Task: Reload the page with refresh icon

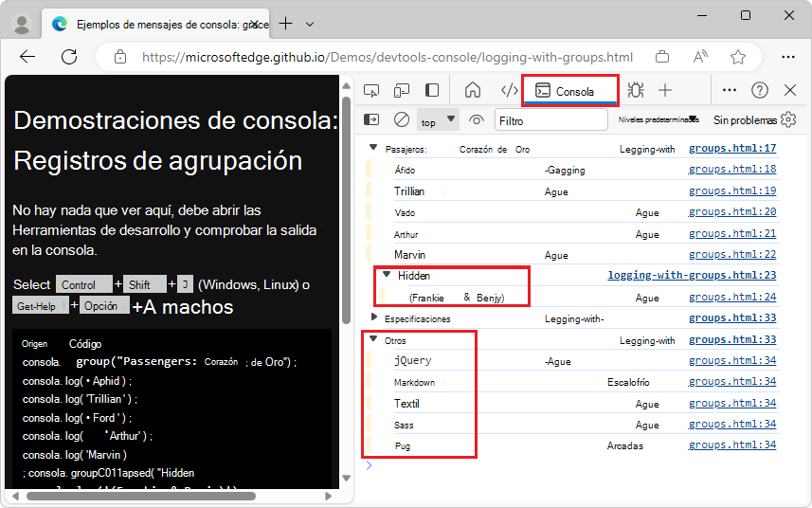Action: [x=69, y=57]
